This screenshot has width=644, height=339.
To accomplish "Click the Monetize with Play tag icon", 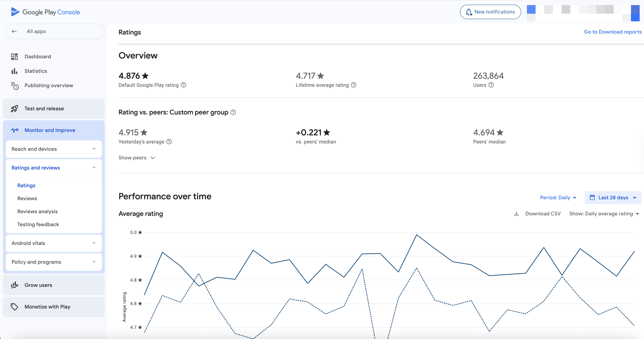I will click(14, 307).
